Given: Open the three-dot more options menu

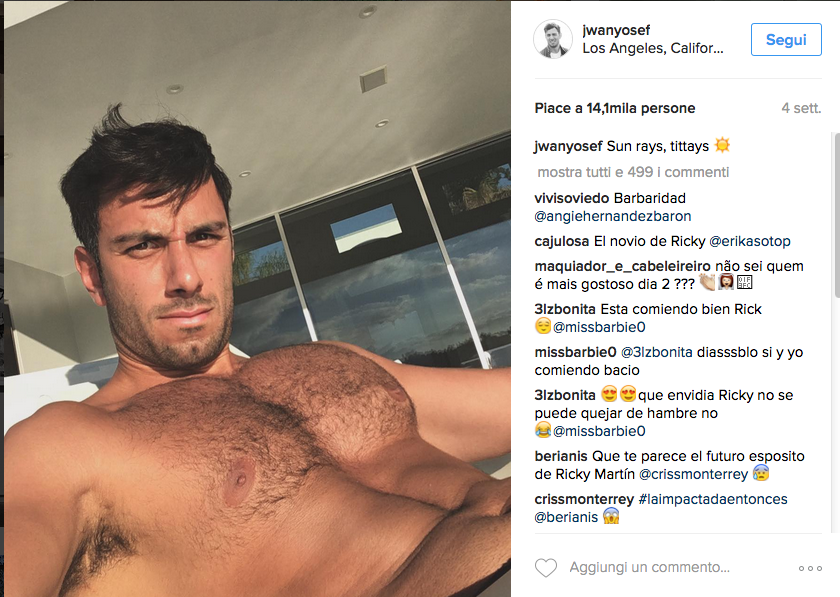Looking at the screenshot, I should pyautogui.click(x=810, y=568).
